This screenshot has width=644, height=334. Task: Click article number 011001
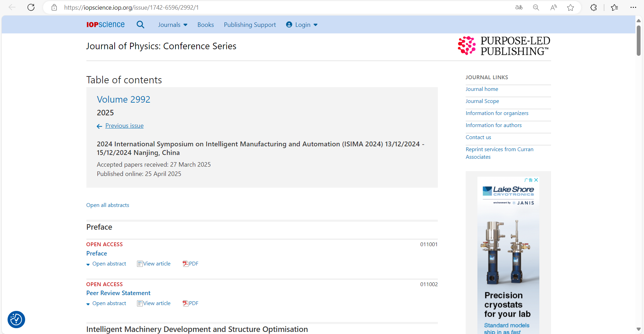[x=429, y=244]
